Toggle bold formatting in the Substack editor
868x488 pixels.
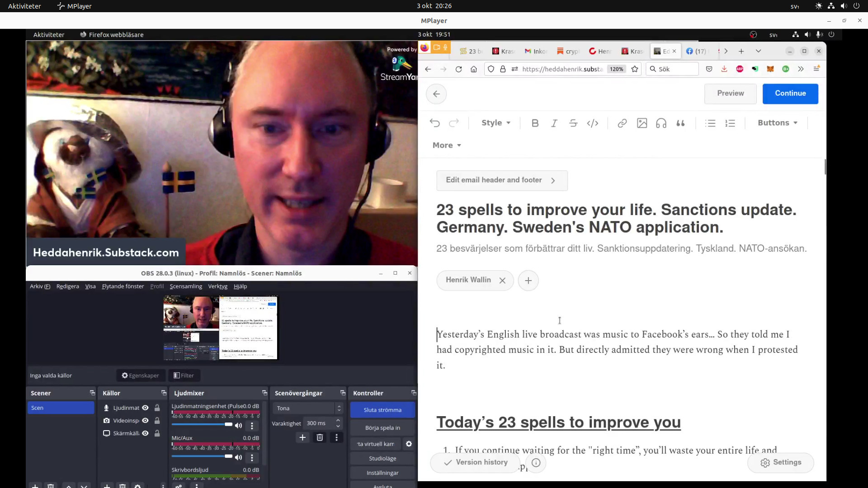(535, 123)
